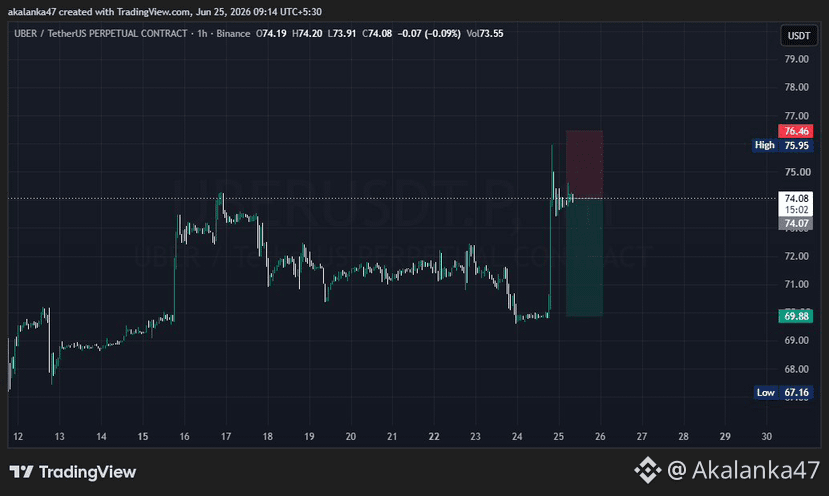
Task: Click the close value C74.08
Action: 377,33
